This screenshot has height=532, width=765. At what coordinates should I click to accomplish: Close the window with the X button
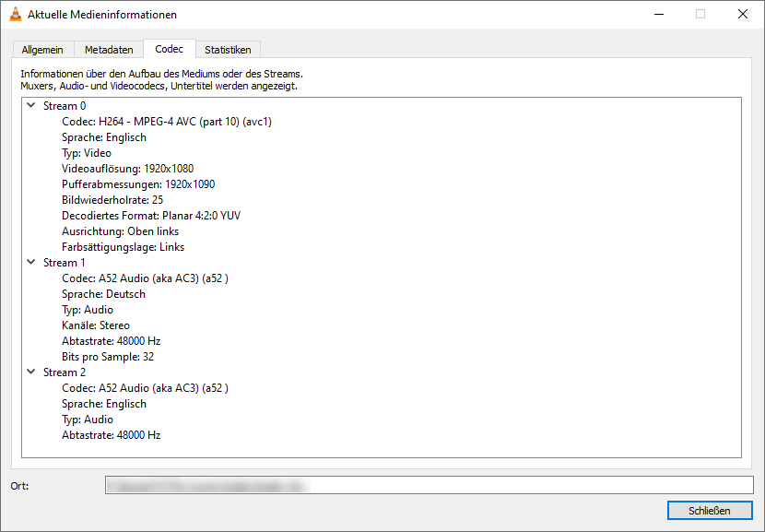(x=743, y=14)
